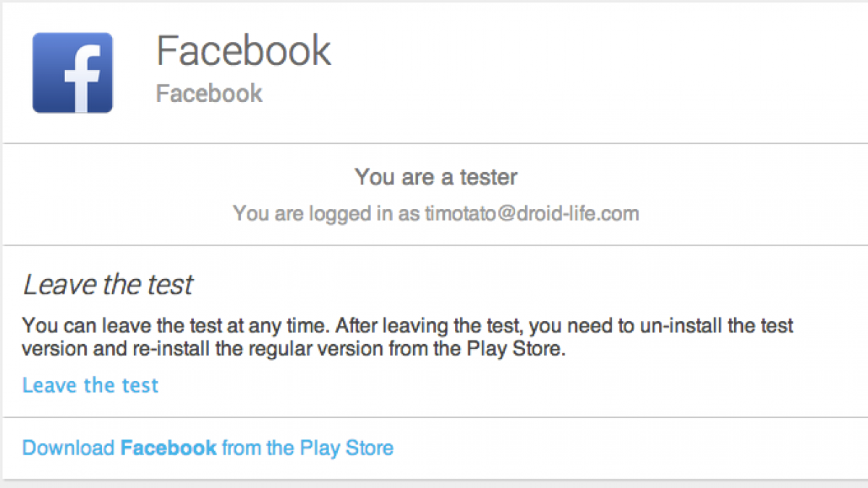Image resolution: width=868 pixels, height=488 pixels.
Task: Click the white 'f' letter inside the logo
Action: click(x=78, y=78)
